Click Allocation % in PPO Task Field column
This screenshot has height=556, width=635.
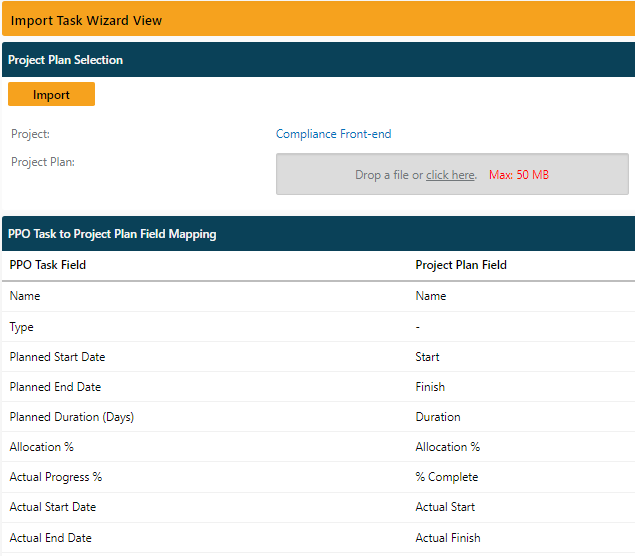point(42,447)
